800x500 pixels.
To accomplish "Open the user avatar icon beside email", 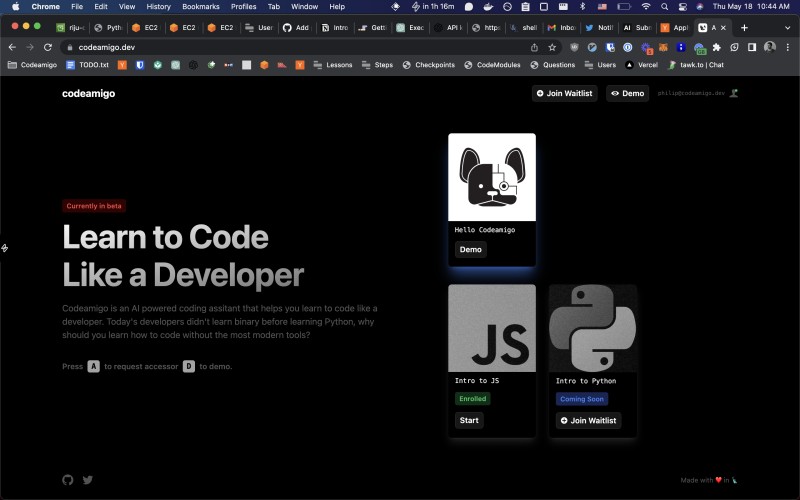I will [x=734, y=93].
